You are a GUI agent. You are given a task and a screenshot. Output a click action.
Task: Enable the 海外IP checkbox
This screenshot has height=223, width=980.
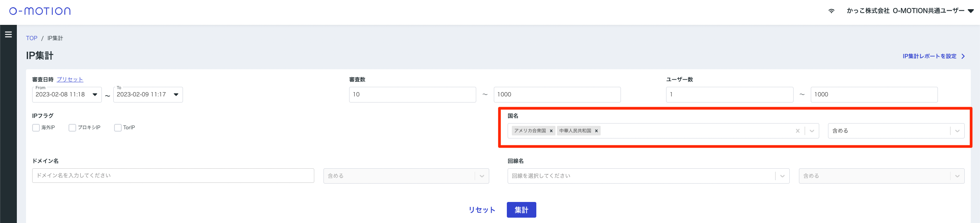pyautogui.click(x=36, y=128)
